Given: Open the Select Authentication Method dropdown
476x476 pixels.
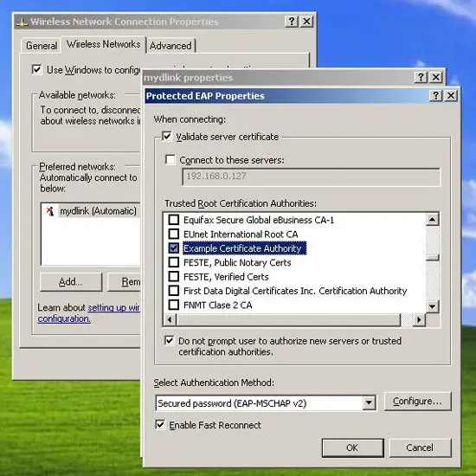Looking at the screenshot, I should pos(369,402).
